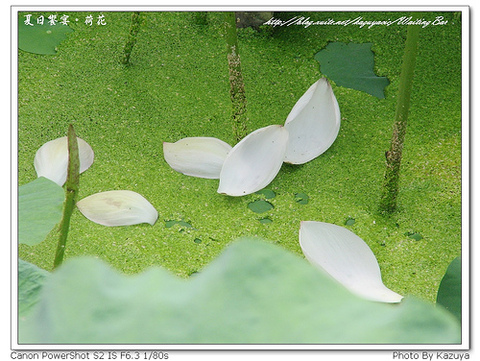480x361 pixels.
Task: Click the horizontal petal left of the cluster
Action: pos(197,157)
